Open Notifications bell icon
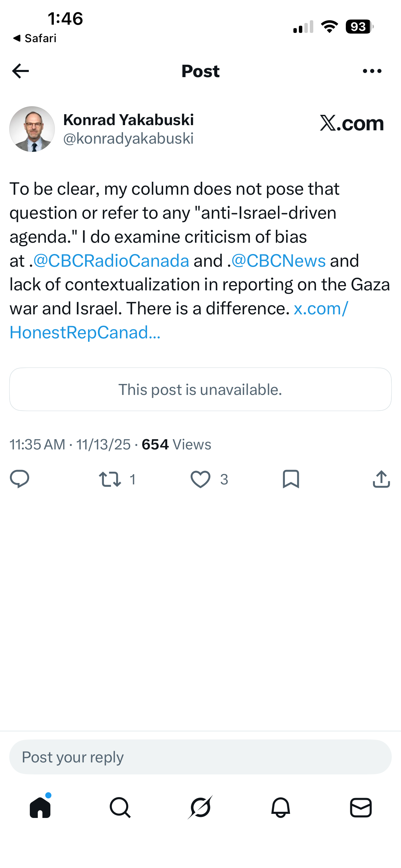Screen dimensions: 401x868 coord(281,807)
